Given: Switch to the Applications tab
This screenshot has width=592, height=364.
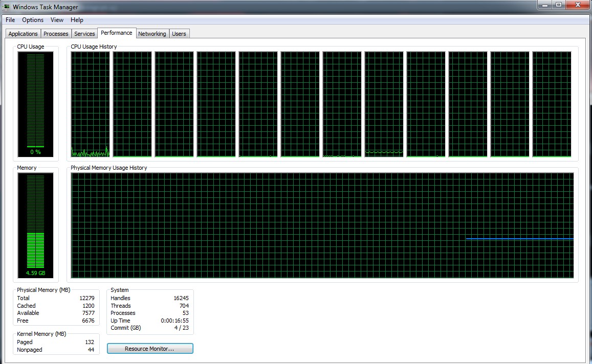Looking at the screenshot, I should 23,34.
